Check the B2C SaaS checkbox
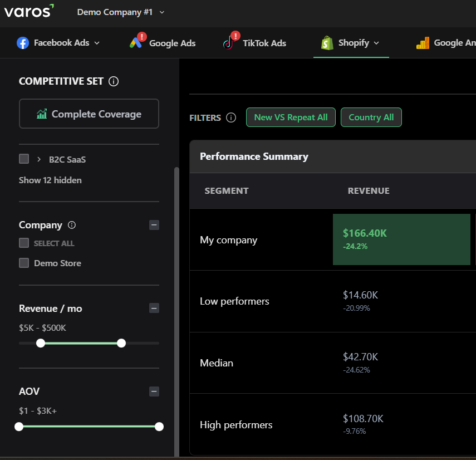Viewport: 476px width, 460px height. [24, 159]
